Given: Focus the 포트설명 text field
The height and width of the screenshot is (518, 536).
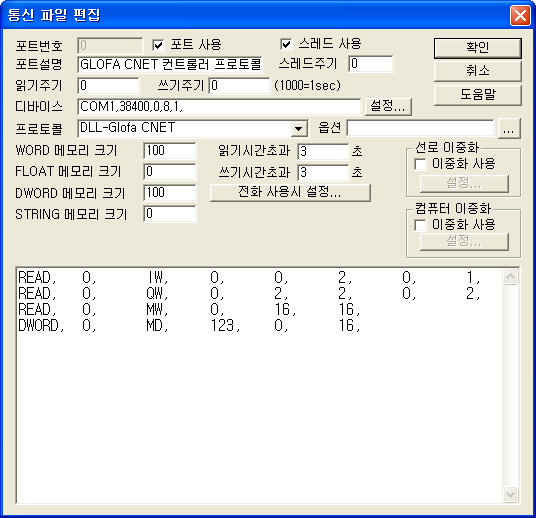Looking at the screenshot, I should pos(170,65).
